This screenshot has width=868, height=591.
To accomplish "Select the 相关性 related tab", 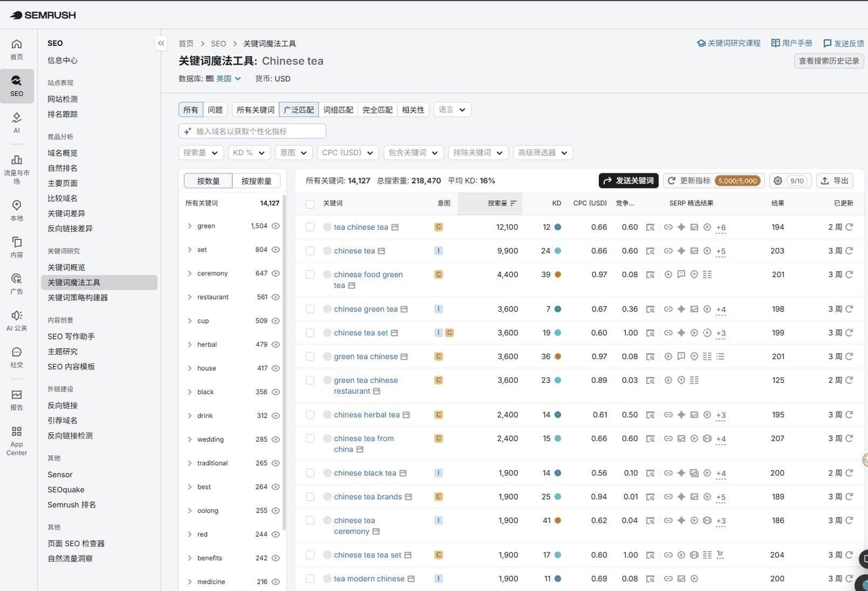I will click(413, 110).
